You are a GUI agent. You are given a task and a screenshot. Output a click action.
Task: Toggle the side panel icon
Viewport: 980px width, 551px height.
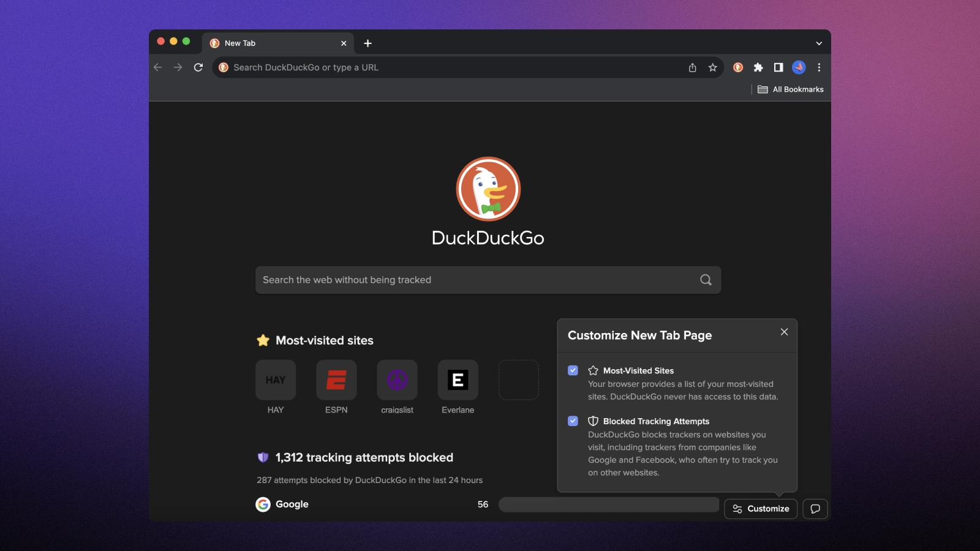(x=778, y=67)
